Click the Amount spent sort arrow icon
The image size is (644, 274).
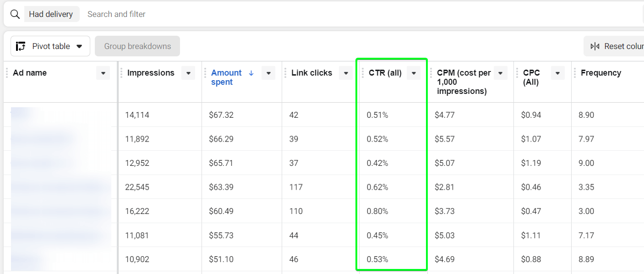tap(251, 73)
